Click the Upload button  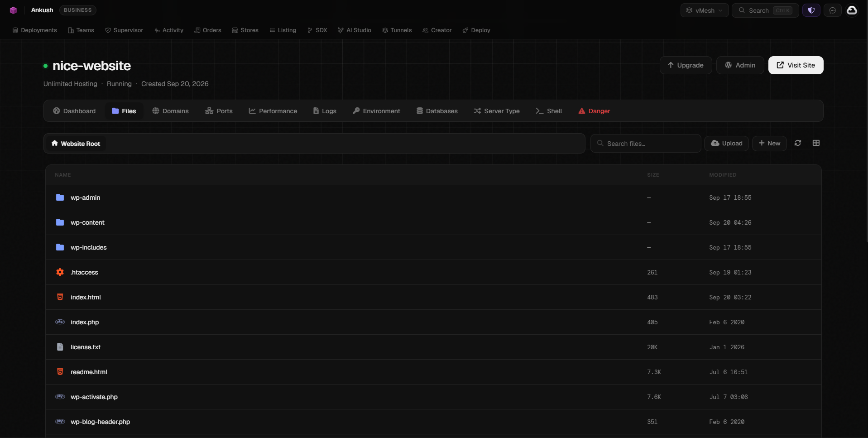coord(726,143)
